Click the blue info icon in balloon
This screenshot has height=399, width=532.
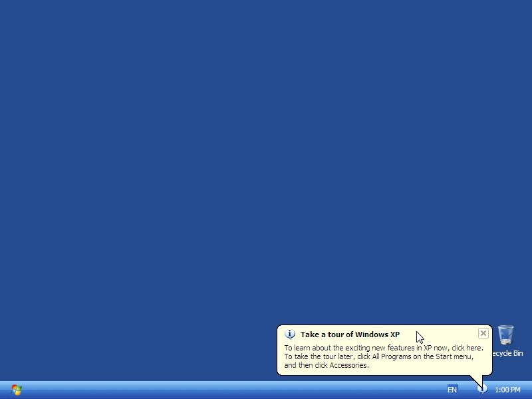click(x=290, y=334)
